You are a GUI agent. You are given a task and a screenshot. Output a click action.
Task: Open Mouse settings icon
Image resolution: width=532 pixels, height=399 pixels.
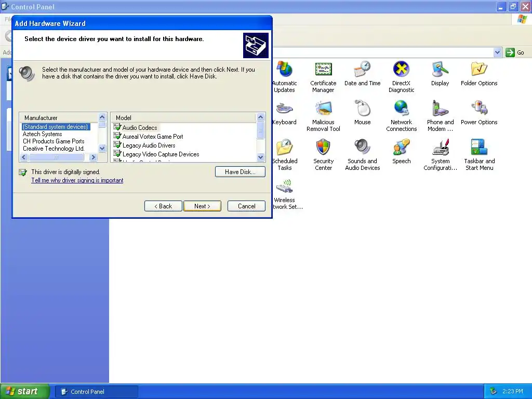tap(362, 109)
